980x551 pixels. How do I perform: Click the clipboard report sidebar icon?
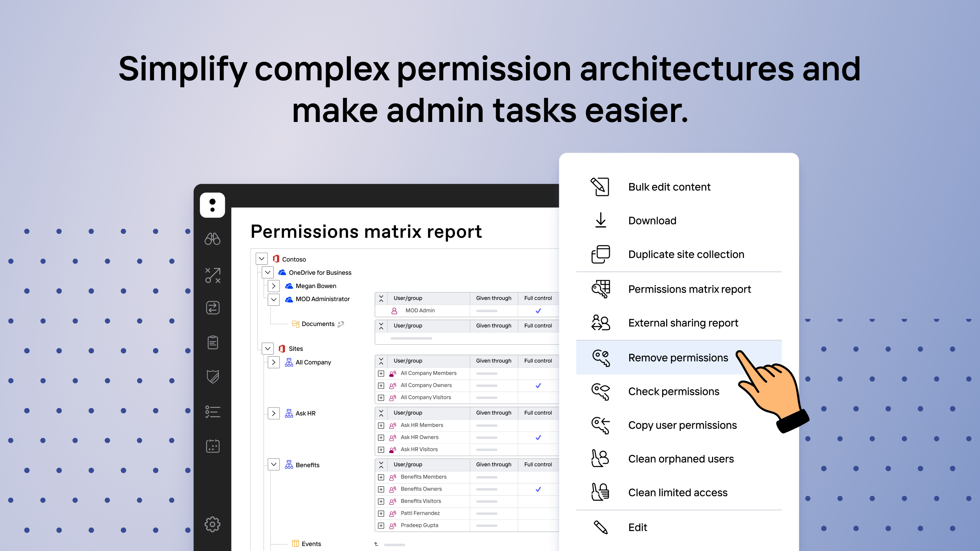point(212,342)
